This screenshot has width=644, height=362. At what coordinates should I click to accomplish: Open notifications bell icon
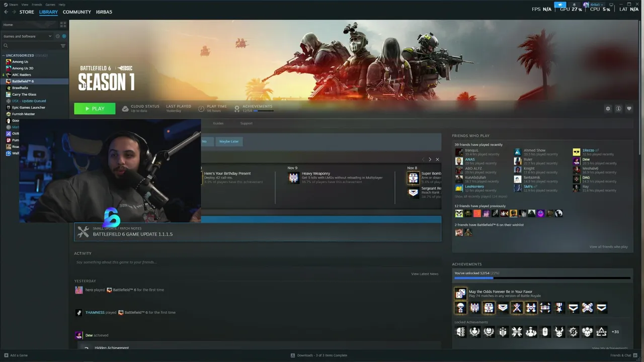coord(574,5)
